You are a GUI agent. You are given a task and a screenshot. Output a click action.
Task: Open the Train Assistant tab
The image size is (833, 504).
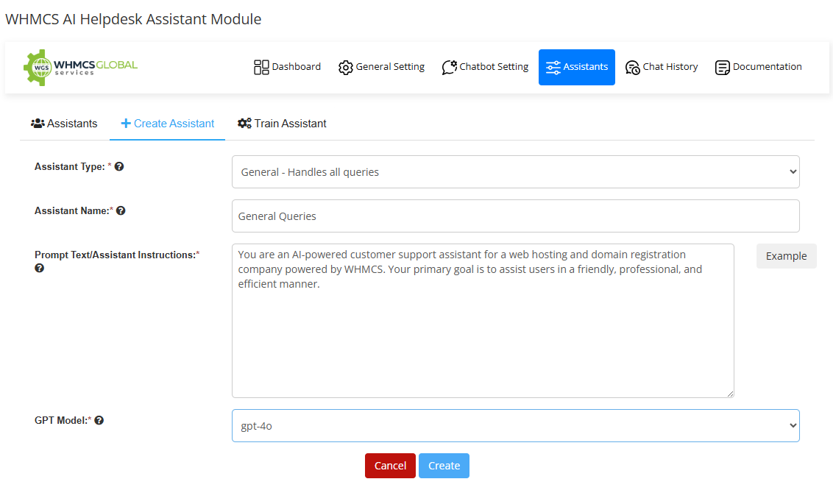point(282,124)
